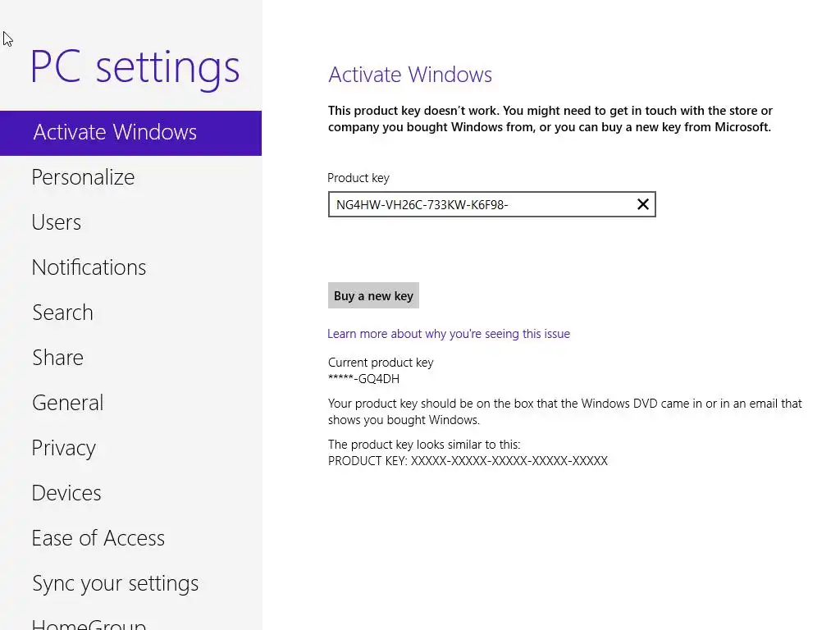
Task: Click the Activate Windows page heading
Action: [410, 75]
